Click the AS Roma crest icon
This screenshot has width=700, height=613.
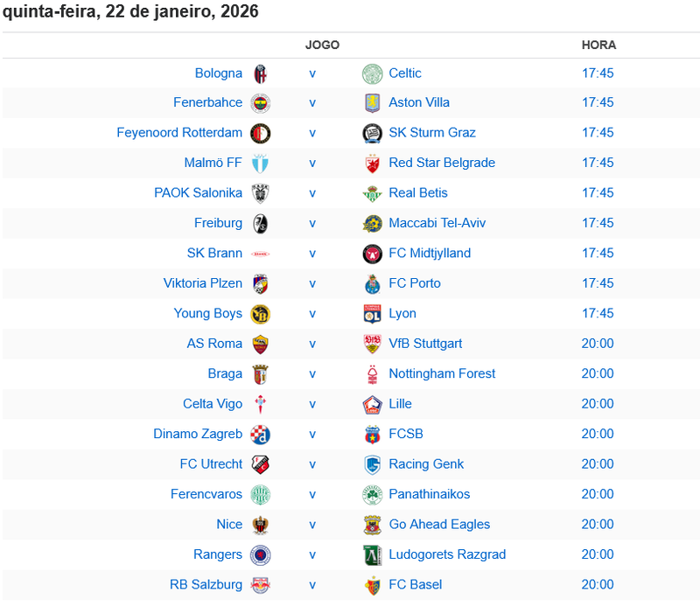260,345
